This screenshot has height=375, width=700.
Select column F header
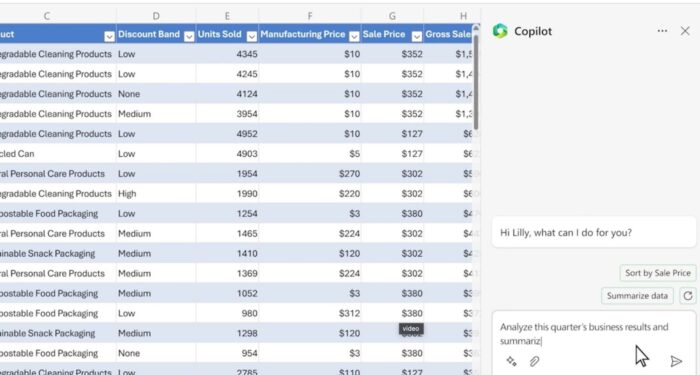point(310,16)
